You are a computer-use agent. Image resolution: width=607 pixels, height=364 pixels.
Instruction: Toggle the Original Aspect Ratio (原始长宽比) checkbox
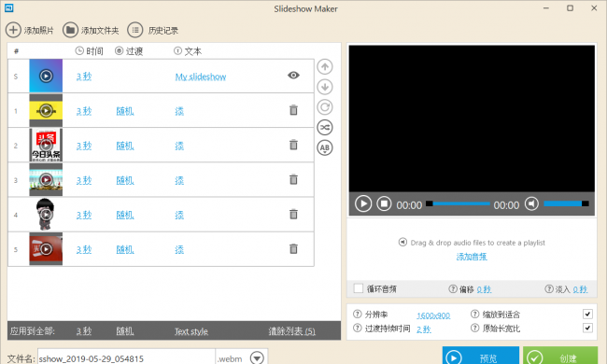coord(587,328)
